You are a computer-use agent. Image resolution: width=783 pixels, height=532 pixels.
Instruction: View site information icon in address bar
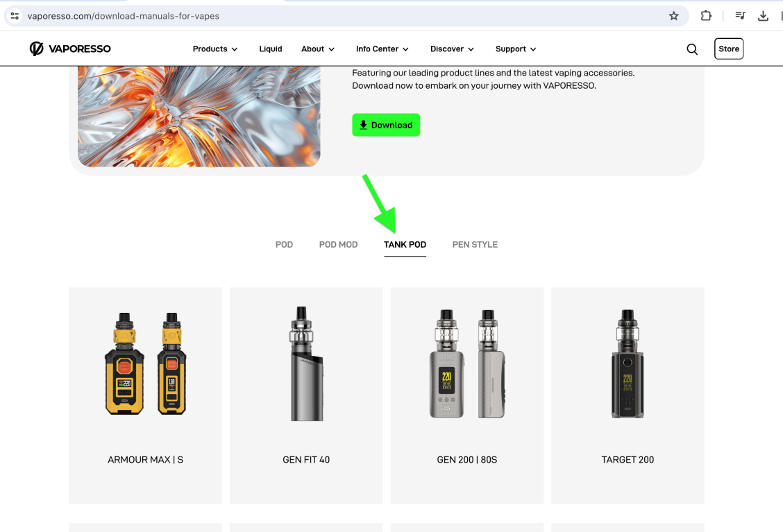(x=15, y=16)
